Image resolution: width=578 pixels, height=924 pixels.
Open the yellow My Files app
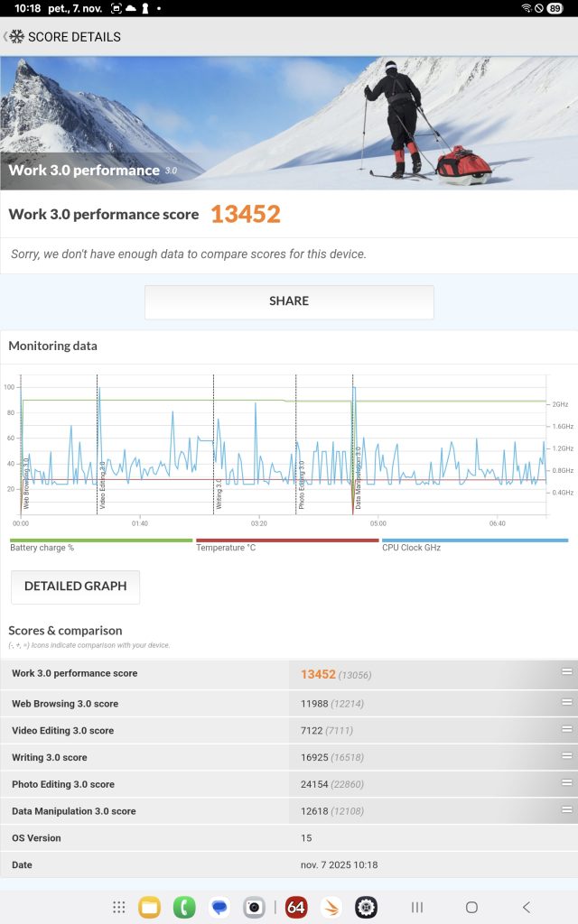tap(149, 908)
